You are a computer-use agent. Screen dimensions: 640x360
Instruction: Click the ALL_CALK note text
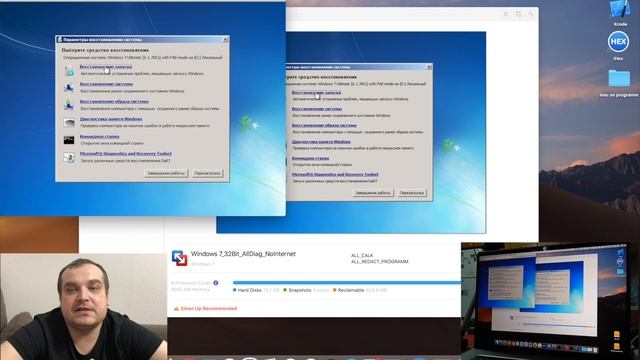tap(362, 256)
